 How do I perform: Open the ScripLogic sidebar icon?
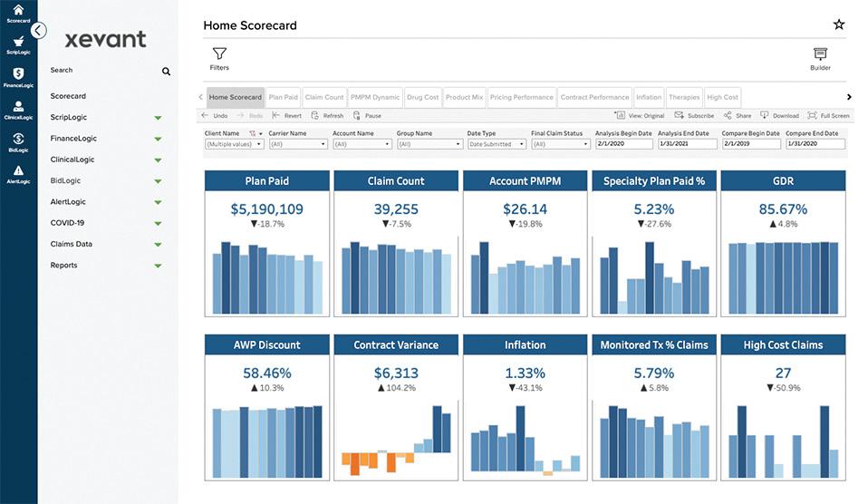click(x=18, y=42)
